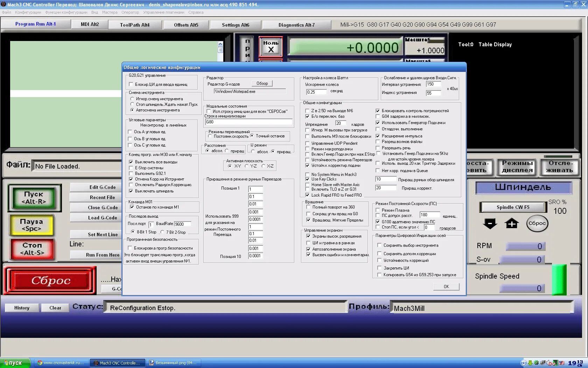Switch to Diagnostics Alt-7 tab
This screenshot has height=368, width=588.
(x=297, y=25)
